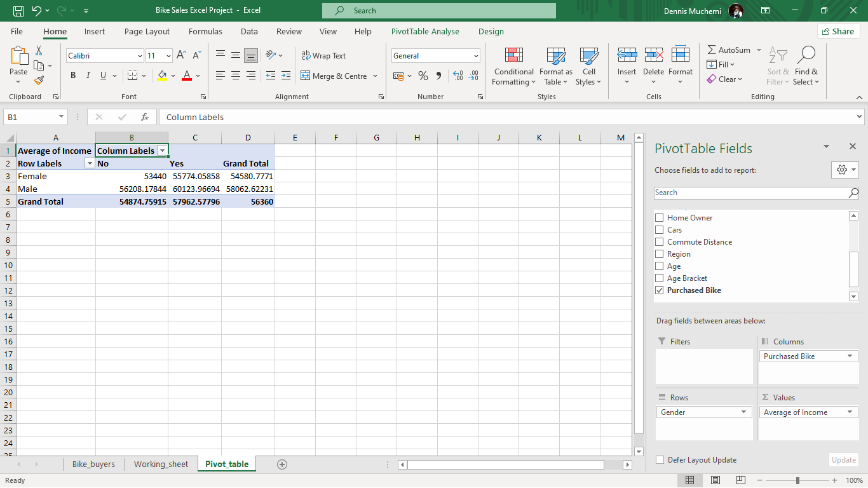Click the Merge & Centre button
Viewport: 868px width, 488px height.
(x=334, y=76)
